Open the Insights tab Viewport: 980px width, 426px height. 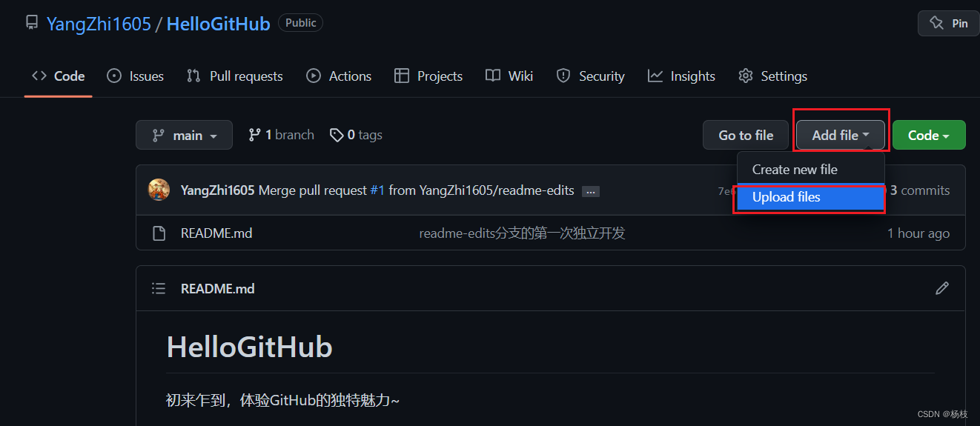point(681,76)
